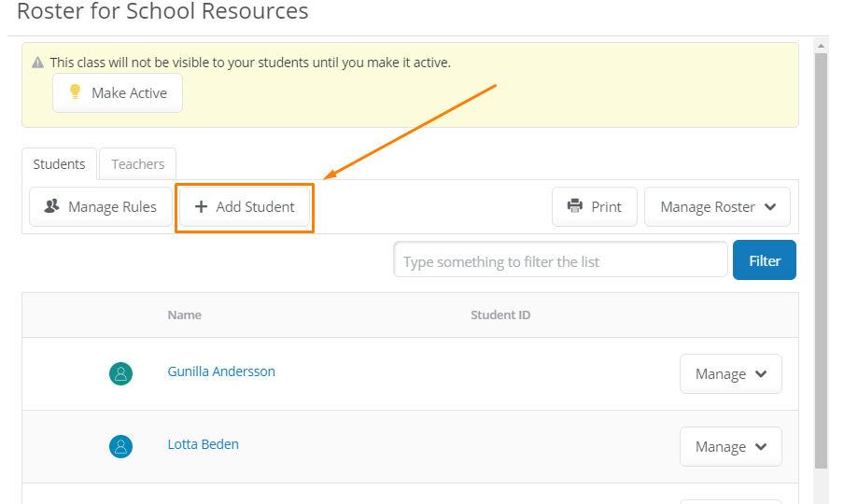
Task: Click the plus icon on Add Student
Action: pyautogui.click(x=201, y=206)
